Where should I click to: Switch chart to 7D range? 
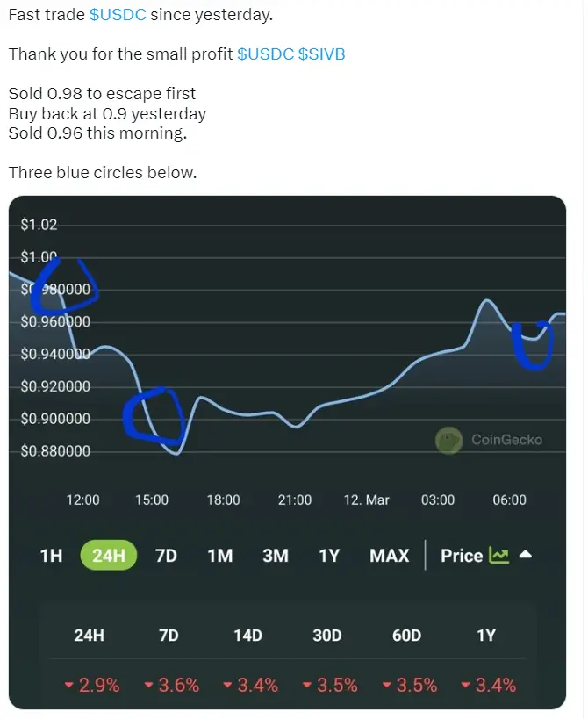tap(166, 556)
